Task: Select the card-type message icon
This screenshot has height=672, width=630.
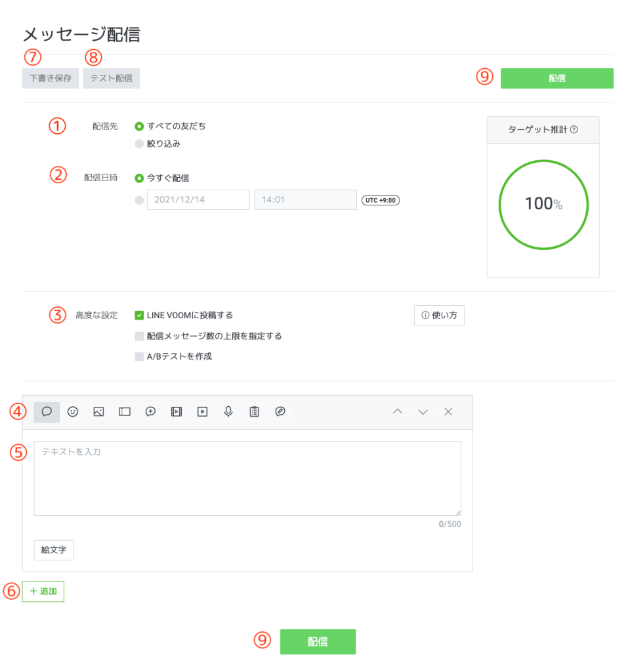Action: pyautogui.click(x=280, y=412)
